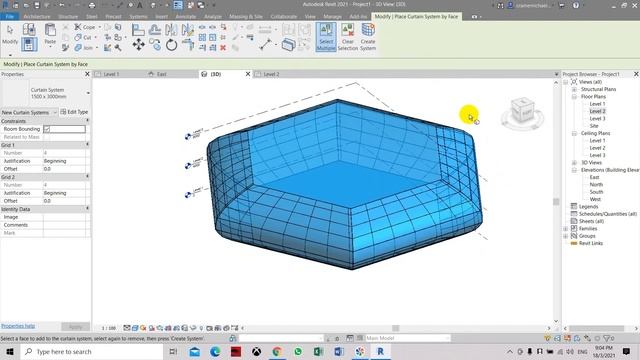Close the {3D} view tab
The width and height of the screenshot is (640, 360).
coord(248,74)
